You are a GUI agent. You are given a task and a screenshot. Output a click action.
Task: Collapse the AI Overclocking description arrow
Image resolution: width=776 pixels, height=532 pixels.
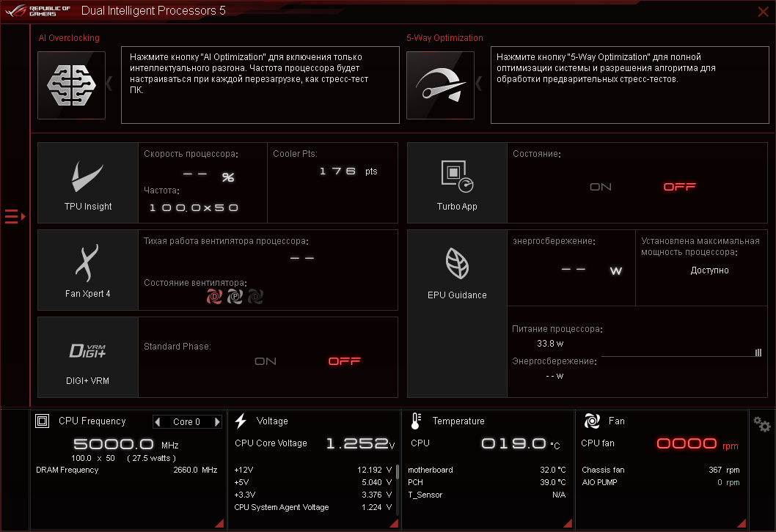(109, 84)
